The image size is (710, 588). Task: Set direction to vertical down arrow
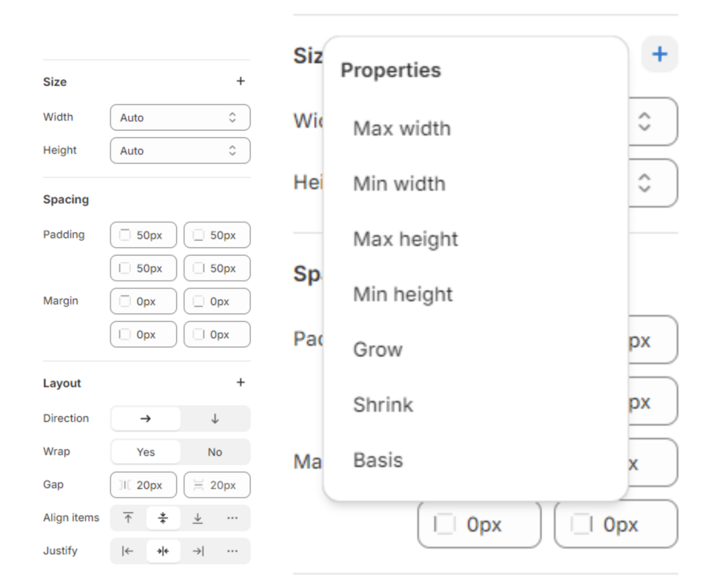[x=215, y=419]
